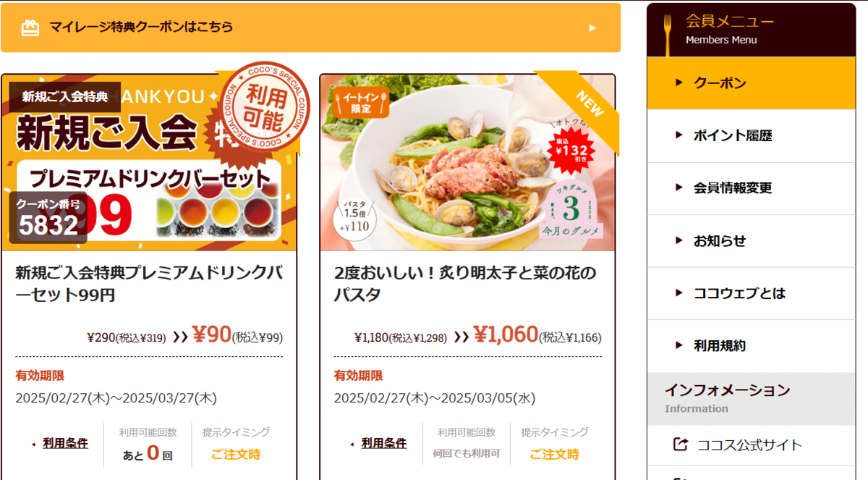Click the 炙り明太子と菜の花のパスタ food image
The image size is (868, 480).
pyautogui.click(x=467, y=163)
